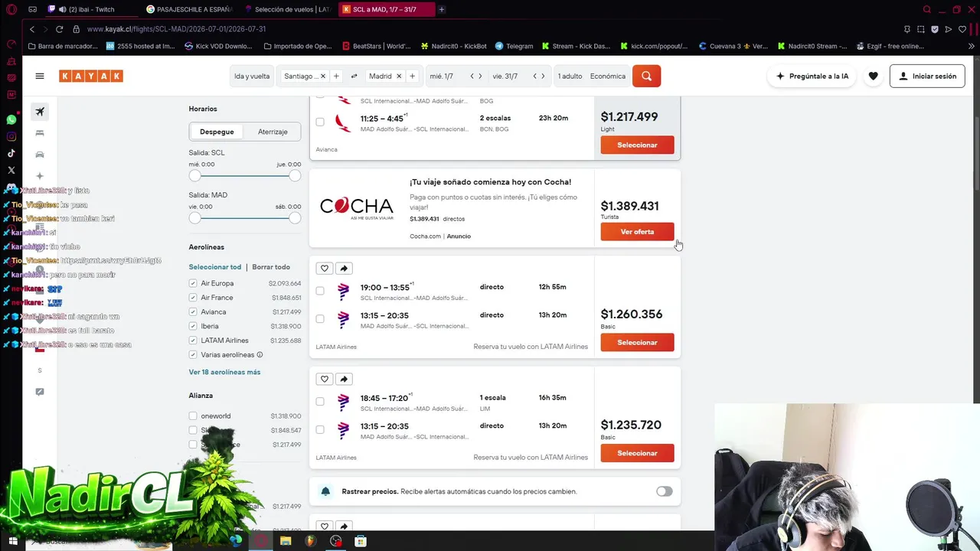Open new browser tab
This screenshot has height=551, width=980.
[x=442, y=9]
